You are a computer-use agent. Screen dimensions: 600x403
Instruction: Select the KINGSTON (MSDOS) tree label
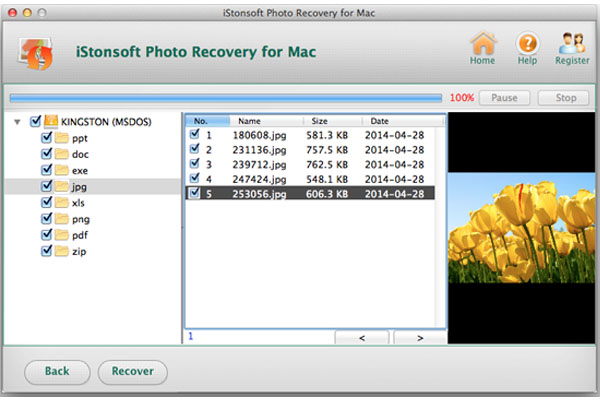(106, 122)
